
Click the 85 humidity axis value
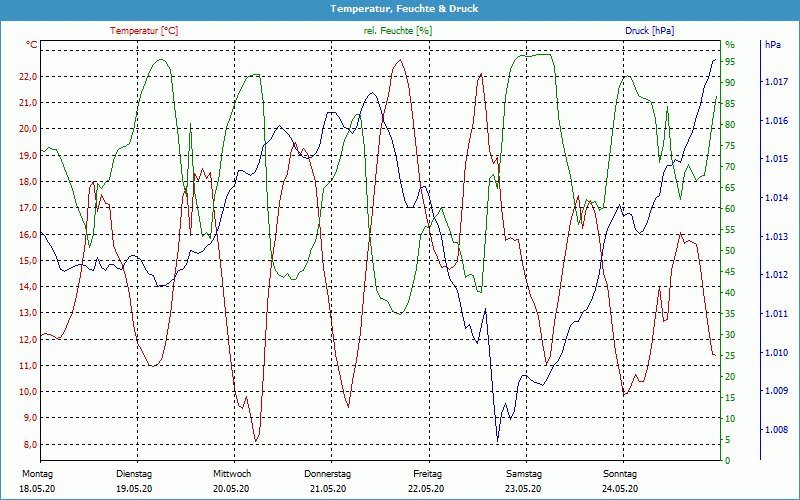[730, 104]
